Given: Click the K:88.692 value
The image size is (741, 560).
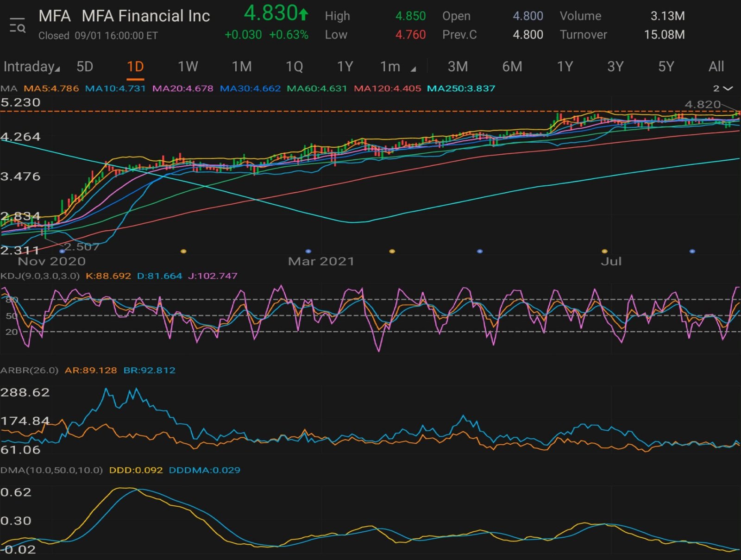Looking at the screenshot, I should point(108,276).
